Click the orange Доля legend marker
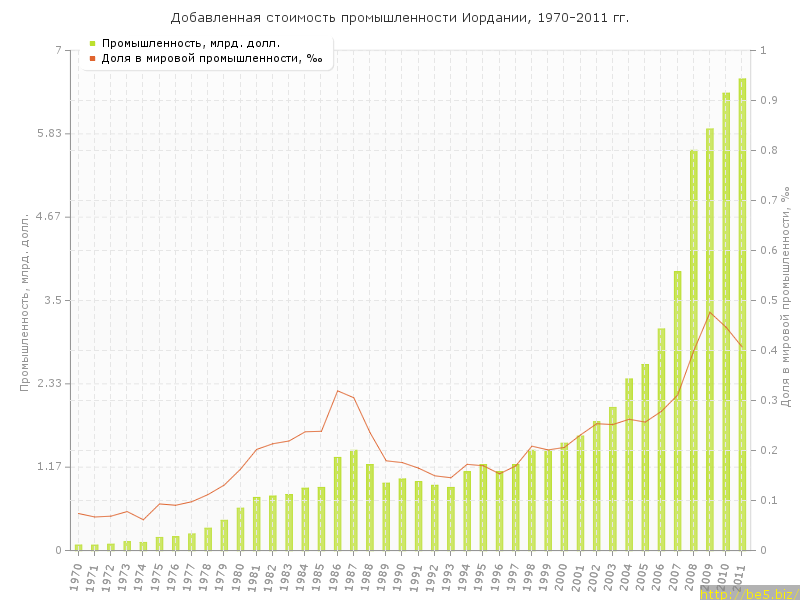This screenshot has height=600, width=800. coord(93,58)
